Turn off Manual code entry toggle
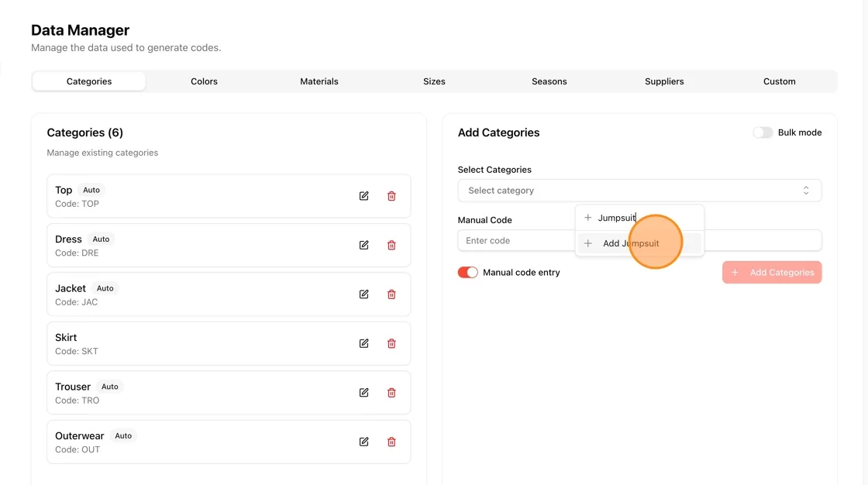 coord(468,273)
